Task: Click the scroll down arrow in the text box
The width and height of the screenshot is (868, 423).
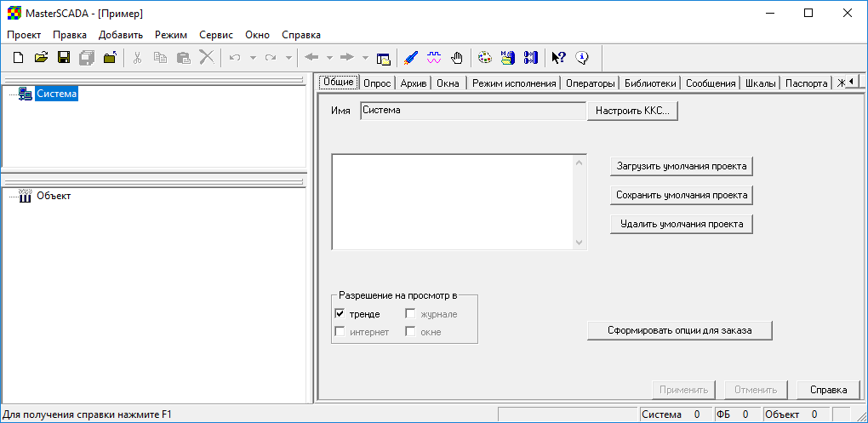Action: [580, 243]
